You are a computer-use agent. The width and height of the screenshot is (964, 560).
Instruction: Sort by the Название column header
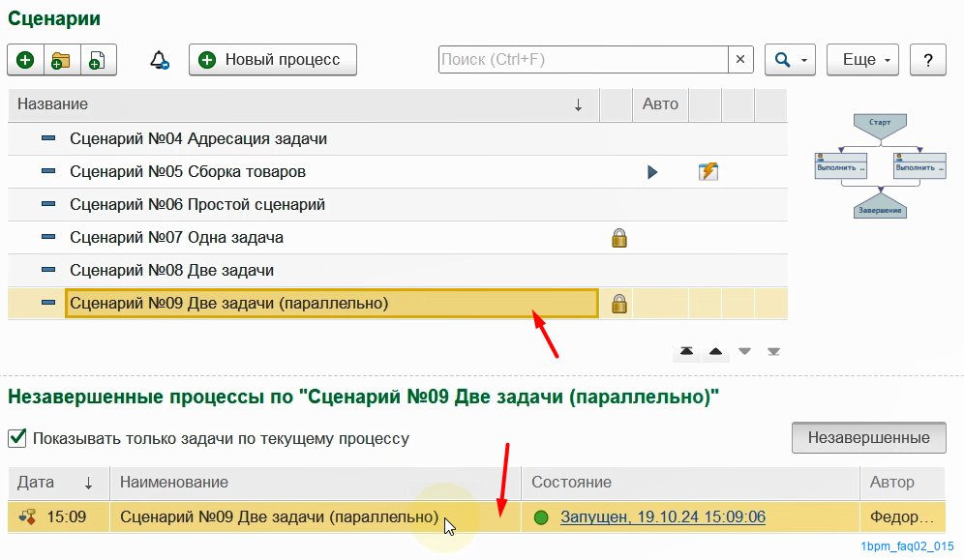click(x=290, y=104)
